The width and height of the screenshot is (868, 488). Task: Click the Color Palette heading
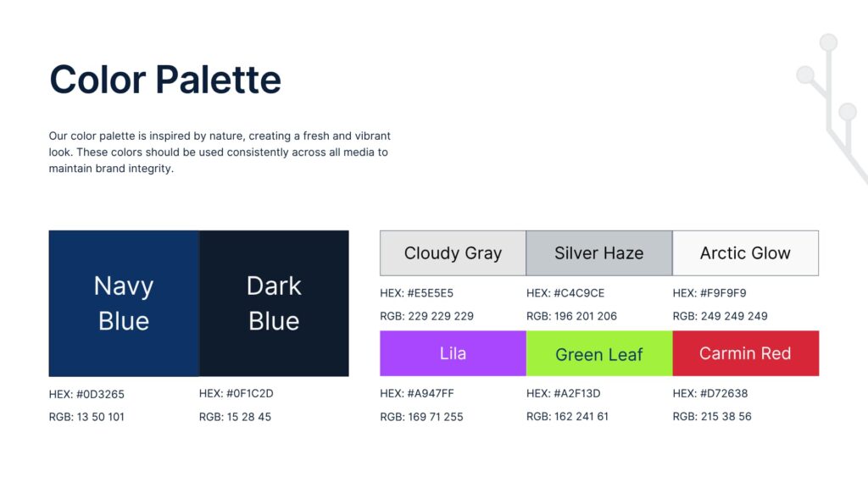pos(165,80)
